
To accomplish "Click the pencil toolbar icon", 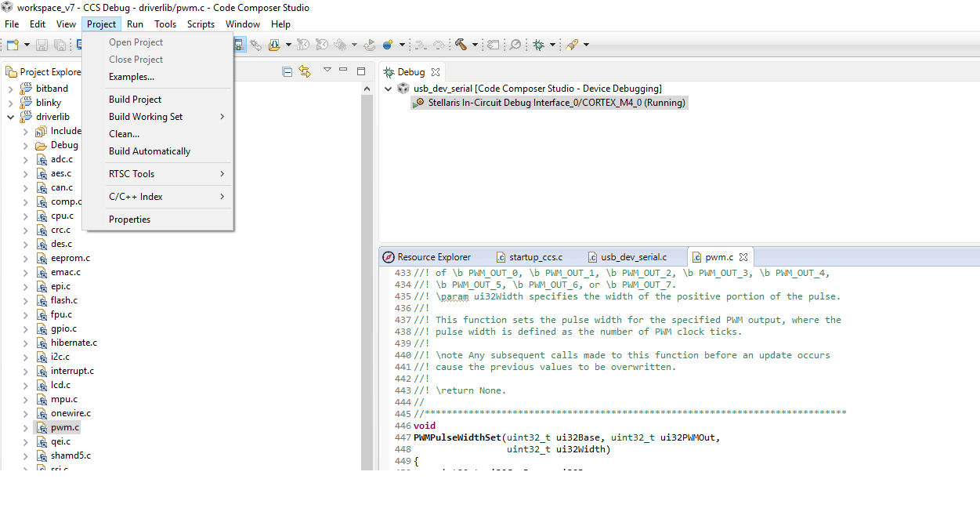I will pyautogui.click(x=572, y=45).
